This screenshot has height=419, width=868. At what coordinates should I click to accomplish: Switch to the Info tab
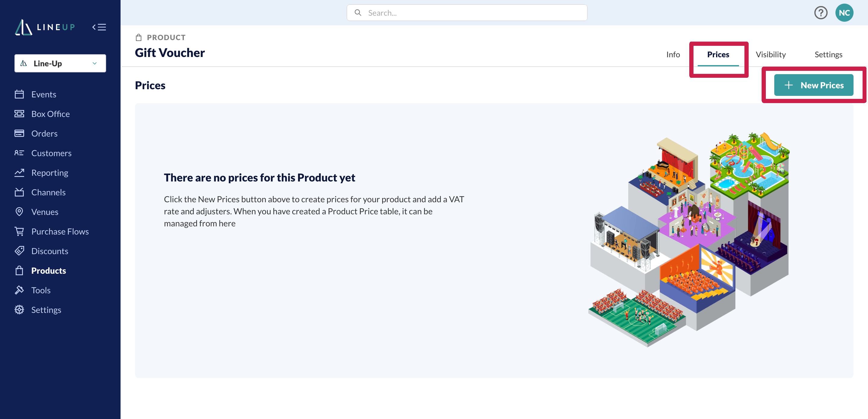pyautogui.click(x=673, y=55)
